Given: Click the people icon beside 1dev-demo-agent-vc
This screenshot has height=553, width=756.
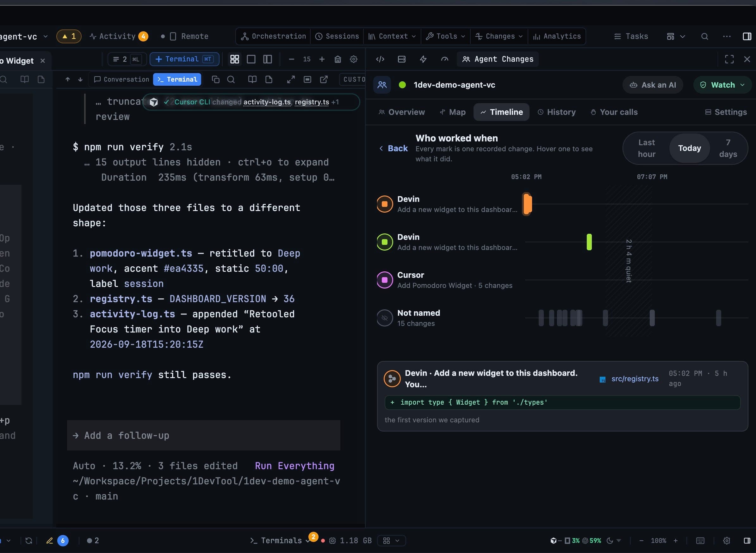Looking at the screenshot, I should pyautogui.click(x=382, y=85).
